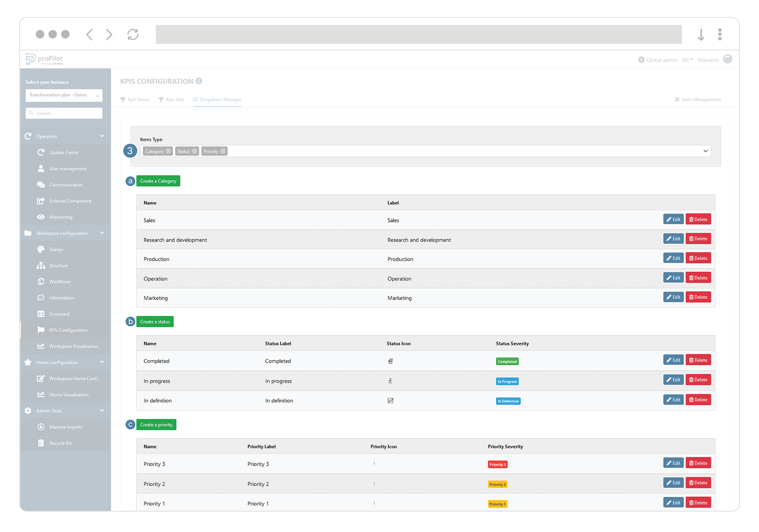Collapse the Admin Tools section
The height and width of the screenshot is (532, 759).
[x=102, y=410]
